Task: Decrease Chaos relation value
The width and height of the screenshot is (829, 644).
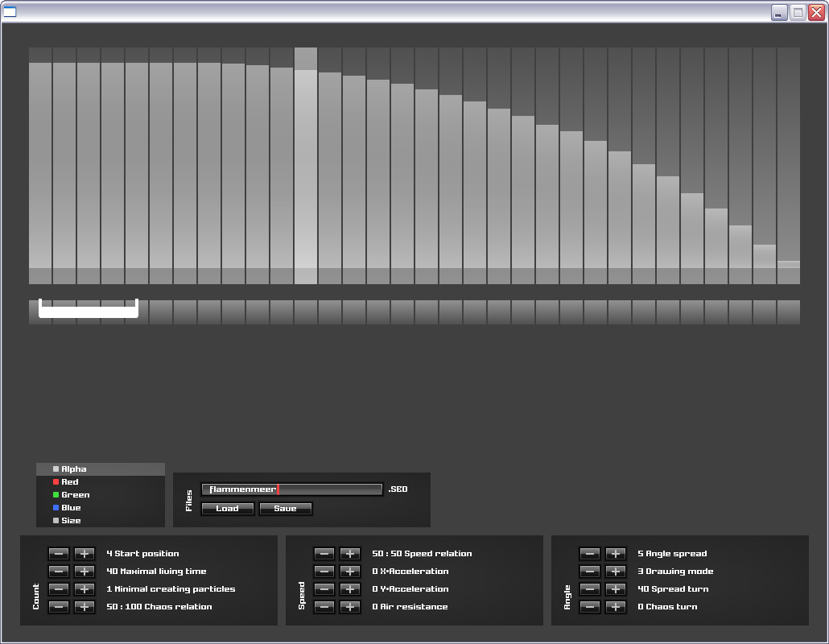Action: click(x=59, y=607)
